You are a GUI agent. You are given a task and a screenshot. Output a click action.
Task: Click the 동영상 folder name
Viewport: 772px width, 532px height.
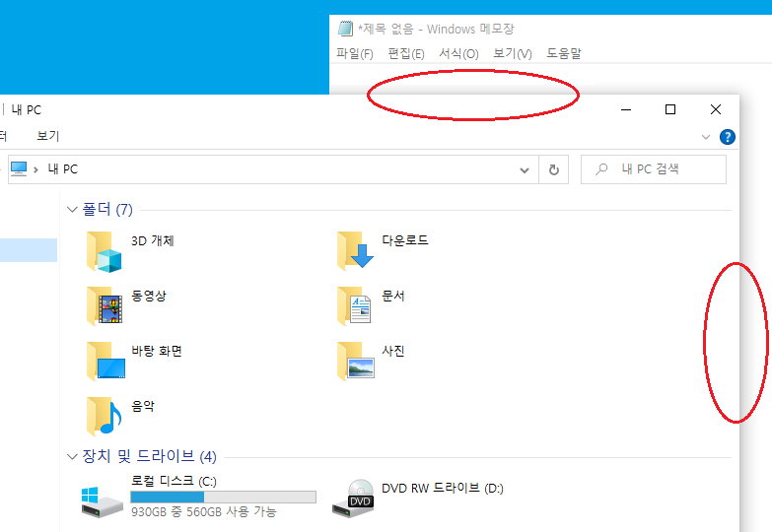[x=149, y=296]
